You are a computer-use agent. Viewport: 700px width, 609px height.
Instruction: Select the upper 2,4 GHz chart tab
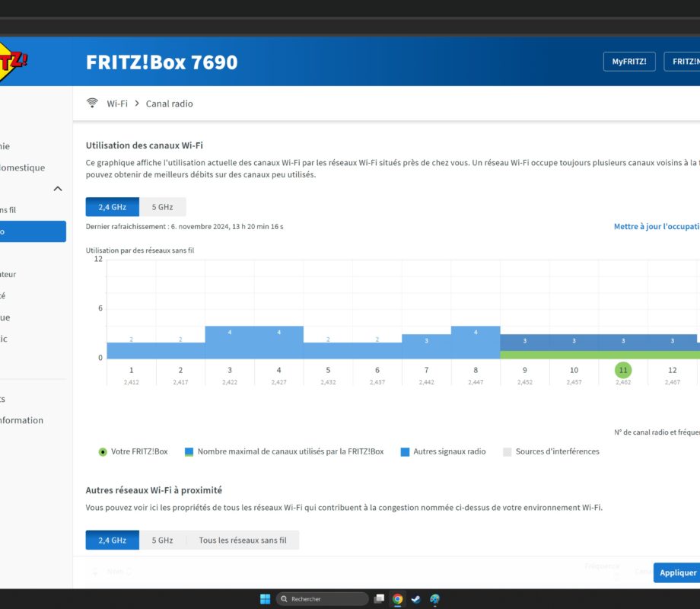pyautogui.click(x=113, y=207)
